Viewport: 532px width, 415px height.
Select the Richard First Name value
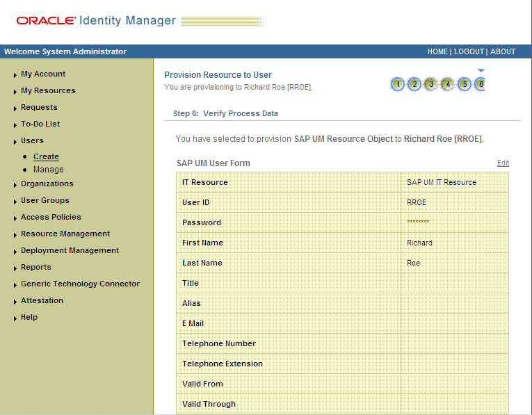419,243
